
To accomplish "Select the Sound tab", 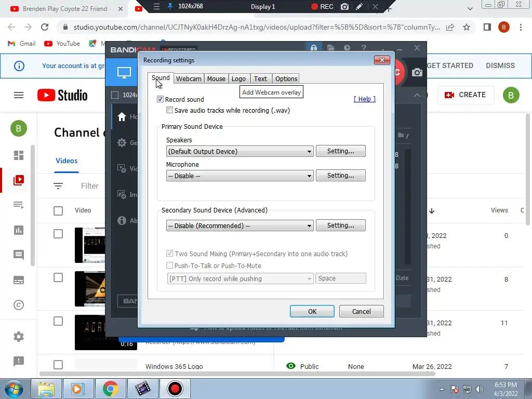I will 161,78.
